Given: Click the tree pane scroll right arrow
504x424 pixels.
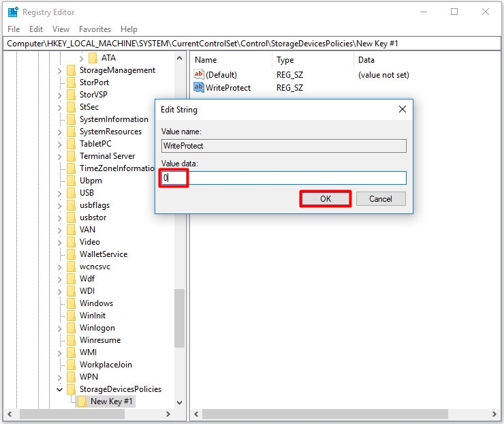Looking at the screenshot, I should [x=168, y=414].
